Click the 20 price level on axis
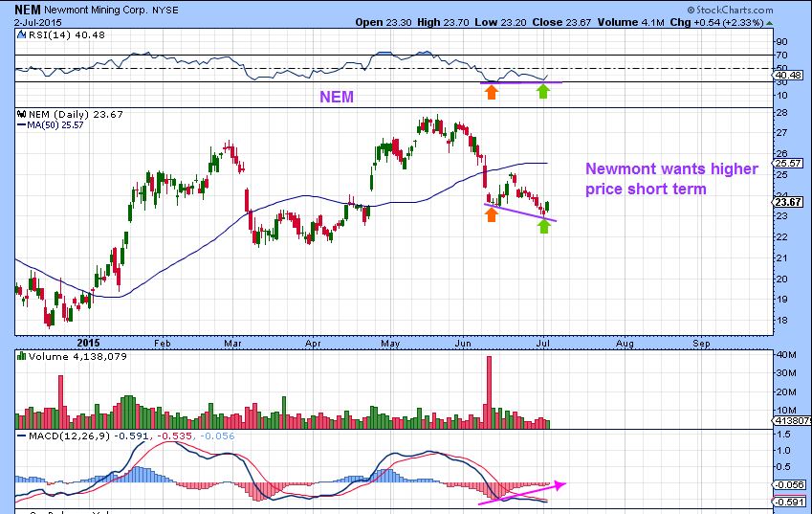 782,279
